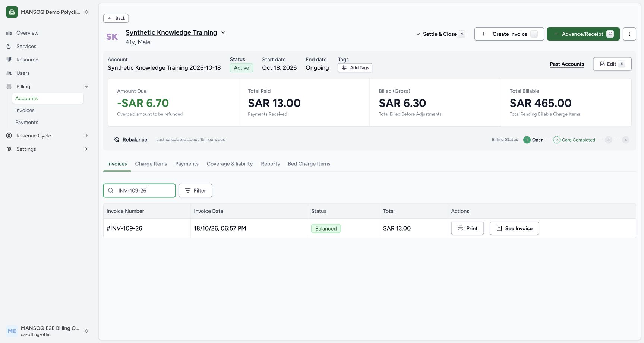Click the MANSOQ clinic logo icon
The width and height of the screenshot is (644, 343).
point(12,12)
